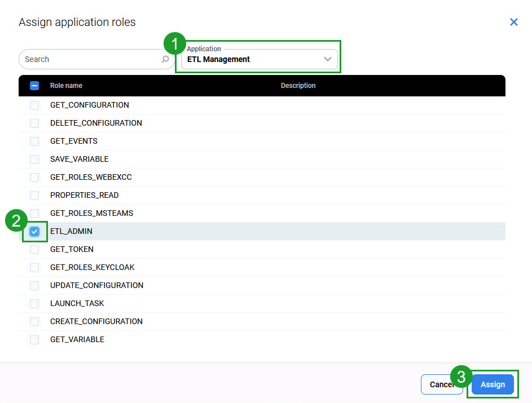Select the SAVE_VARIABLE checkbox
The width and height of the screenshot is (532, 403).
tap(34, 159)
